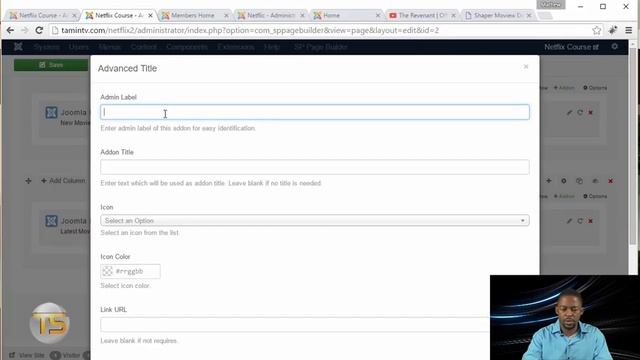Image resolution: width=640 pixels, height=360 pixels.
Task: Open the SP Page Builder menu
Action: pos(321,47)
